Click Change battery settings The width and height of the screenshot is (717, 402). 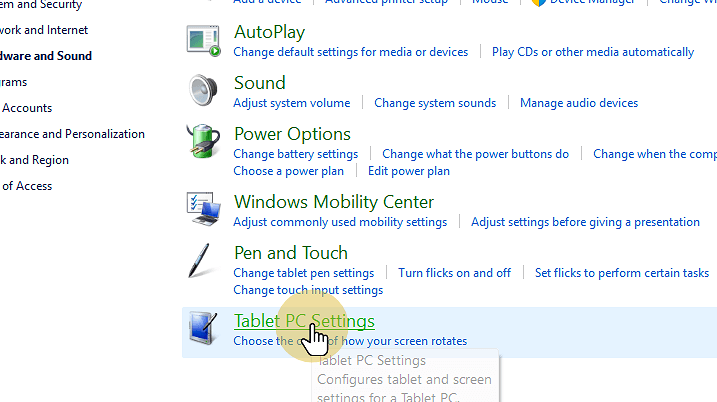[x=295, y=154]
